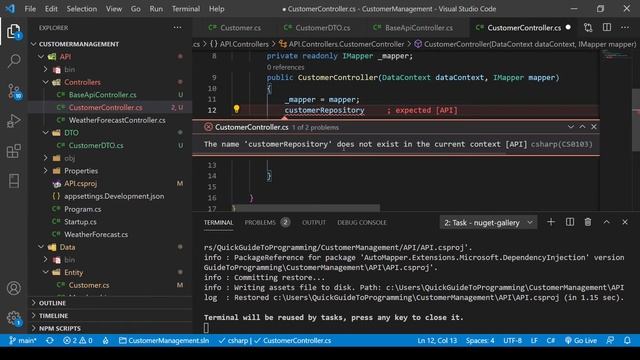Change the UTF-8 encoding setting
The image size is (640, 360).
(512, 340)
